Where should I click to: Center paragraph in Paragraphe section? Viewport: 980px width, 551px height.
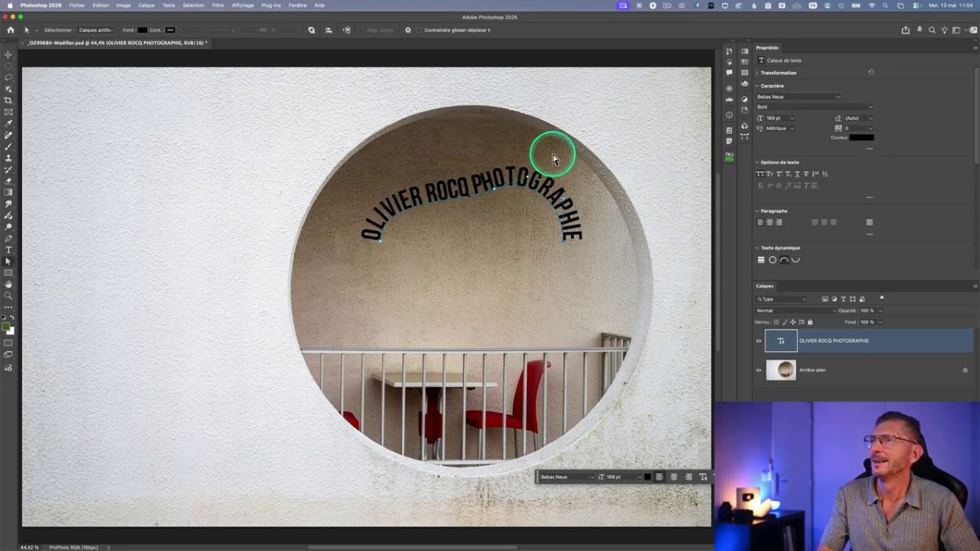pos(770,222)
